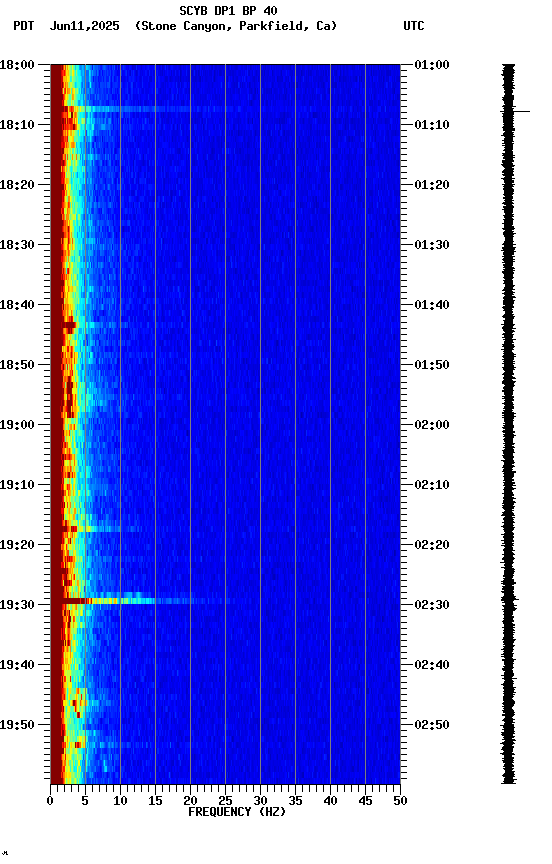Click the "15" frequency axis number

(x=155, y=801)
